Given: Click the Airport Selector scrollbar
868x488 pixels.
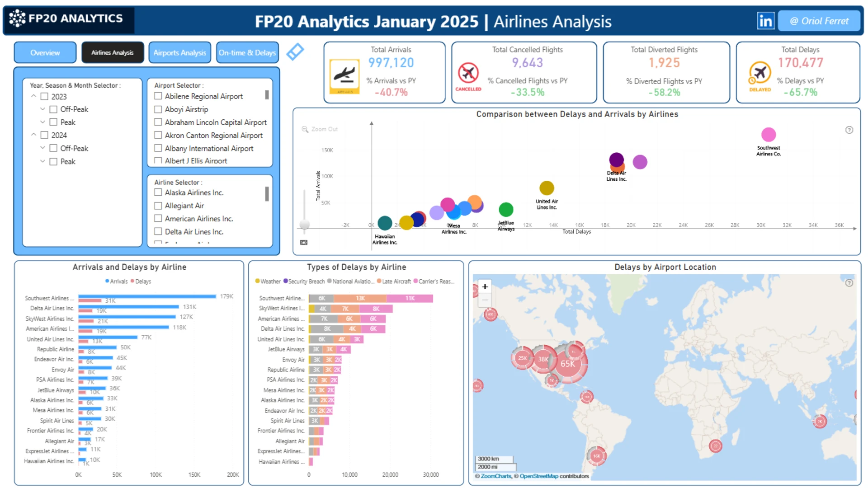Looking at the screenshot, I should (267, 95).
